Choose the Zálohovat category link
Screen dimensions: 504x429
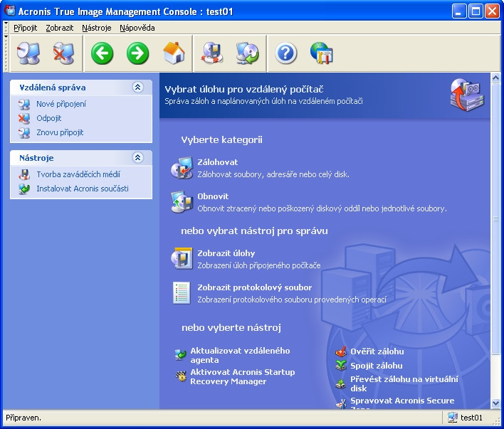point(218,162)
